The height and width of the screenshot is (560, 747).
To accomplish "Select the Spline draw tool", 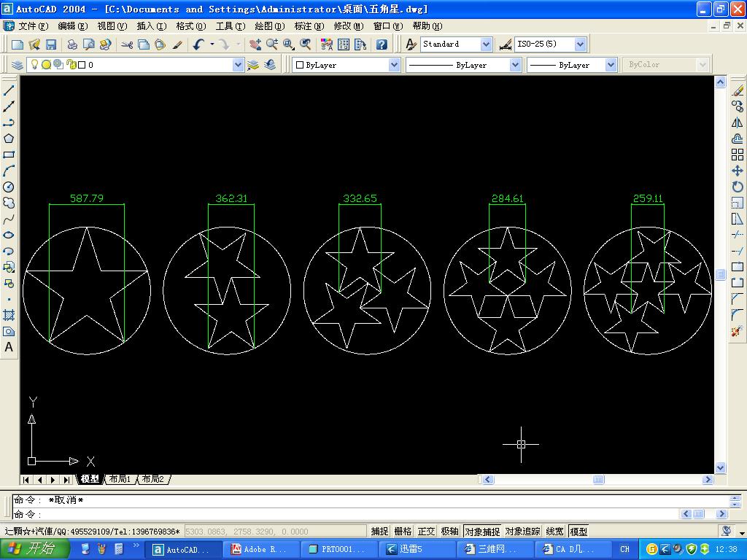I will [x=9, y=219].
